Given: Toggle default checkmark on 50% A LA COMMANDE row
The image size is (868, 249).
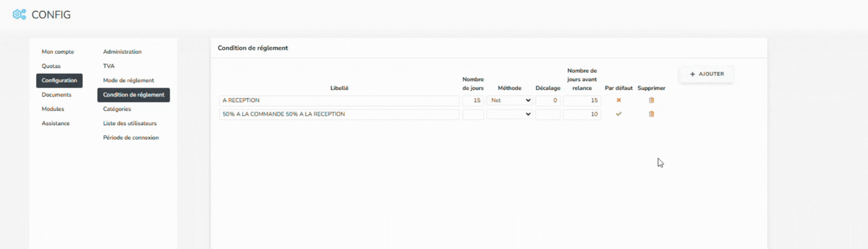Looking at the screenshot, I should 618,114.
